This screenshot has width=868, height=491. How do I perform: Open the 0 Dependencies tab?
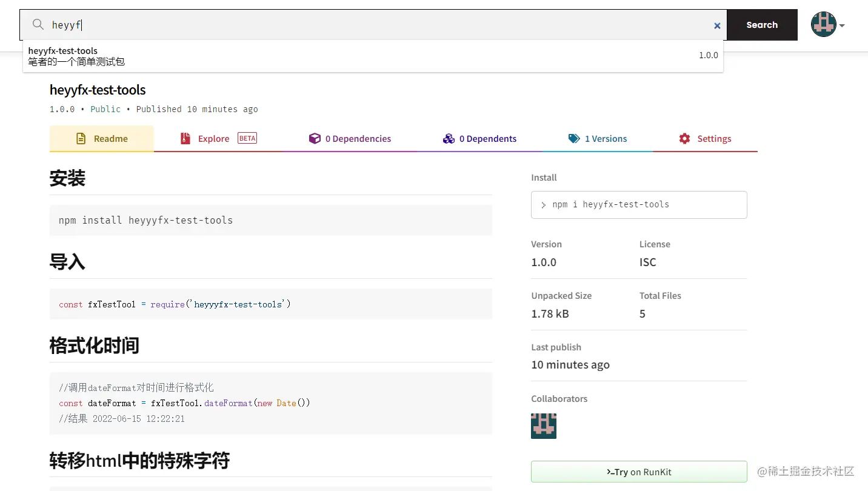(x=350, y=138)
